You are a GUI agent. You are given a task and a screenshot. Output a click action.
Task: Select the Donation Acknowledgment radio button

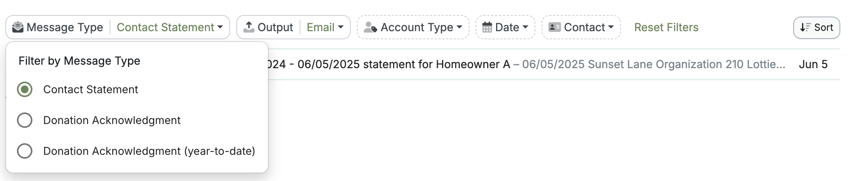click(x=25, y=120)
